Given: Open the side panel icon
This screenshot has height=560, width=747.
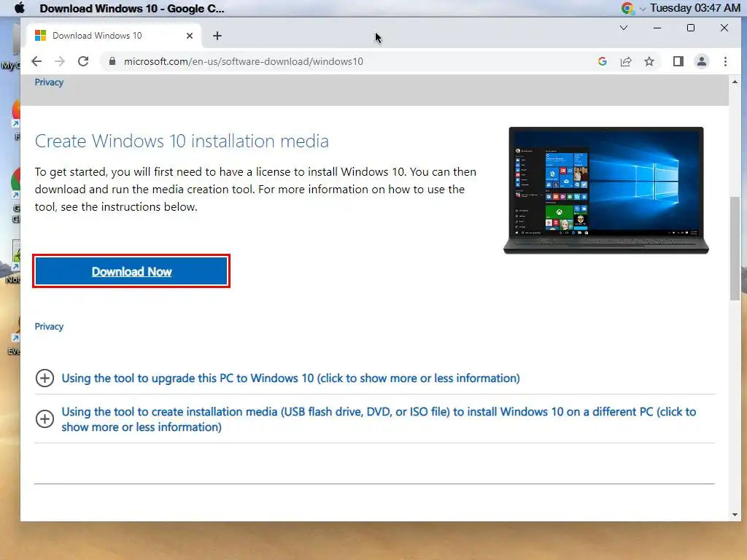Looking at the screenshot, I should coord(678,61).
